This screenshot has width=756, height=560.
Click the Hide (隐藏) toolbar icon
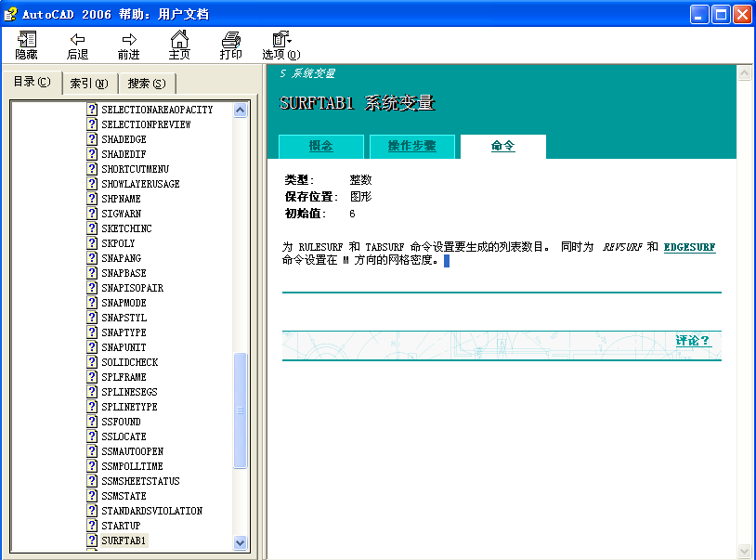pos(27,39)
